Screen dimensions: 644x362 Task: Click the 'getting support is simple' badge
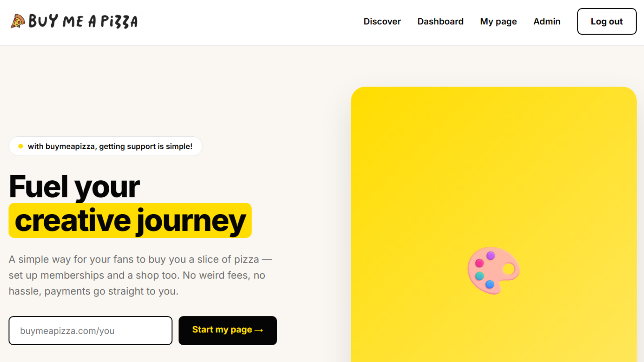105,146
